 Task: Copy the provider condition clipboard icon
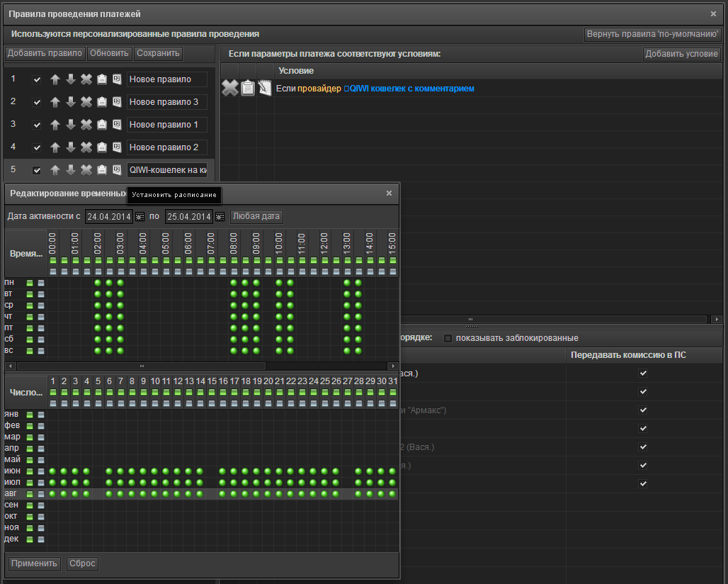click(x=247, y=88)
